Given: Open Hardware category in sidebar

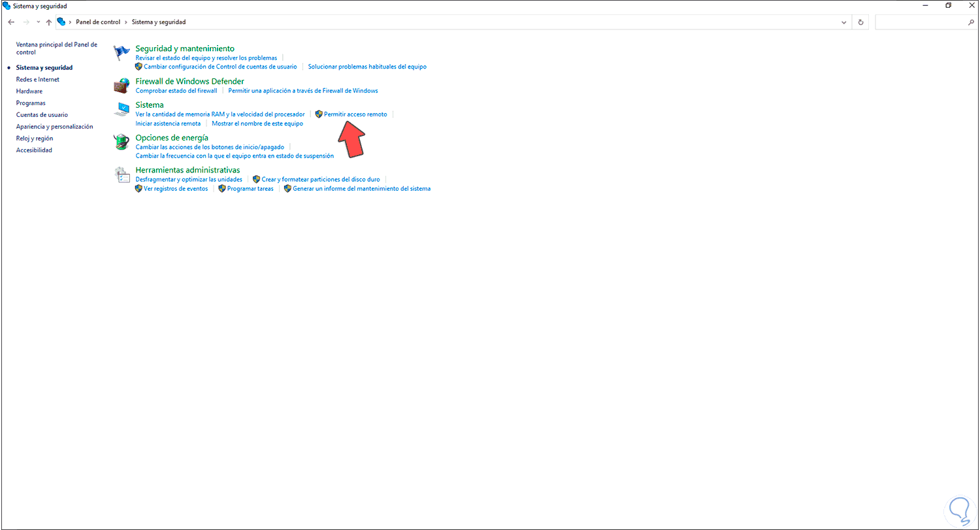Looking at the screenshot, I should [29, 91].
